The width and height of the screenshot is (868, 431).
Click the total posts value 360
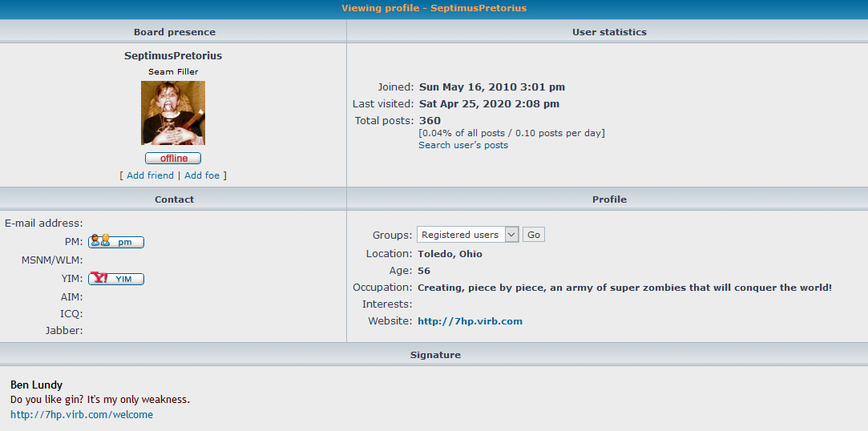tap(430, 121)
